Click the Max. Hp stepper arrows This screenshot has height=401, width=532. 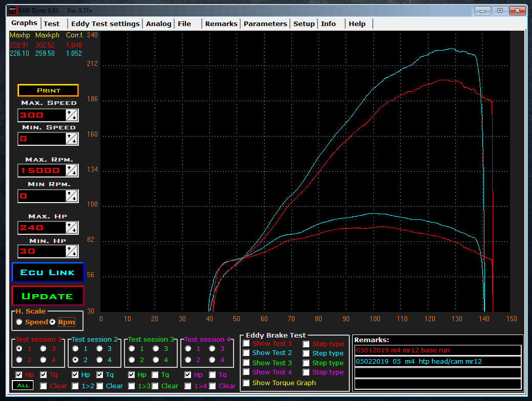pos(72,228)
